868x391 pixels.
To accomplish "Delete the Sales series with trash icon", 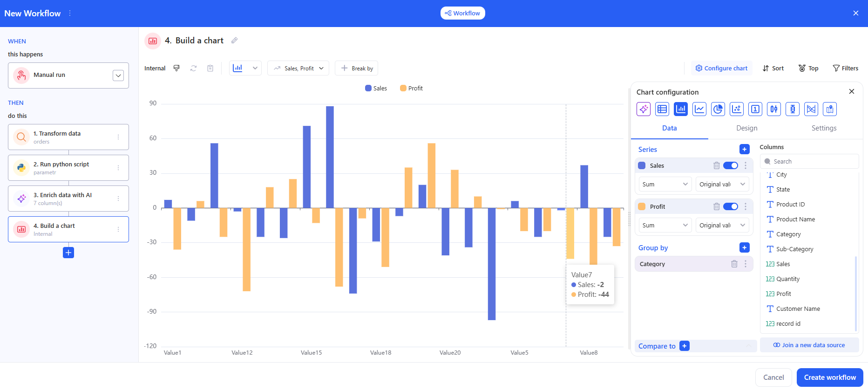I will click(x=716, y=165).
